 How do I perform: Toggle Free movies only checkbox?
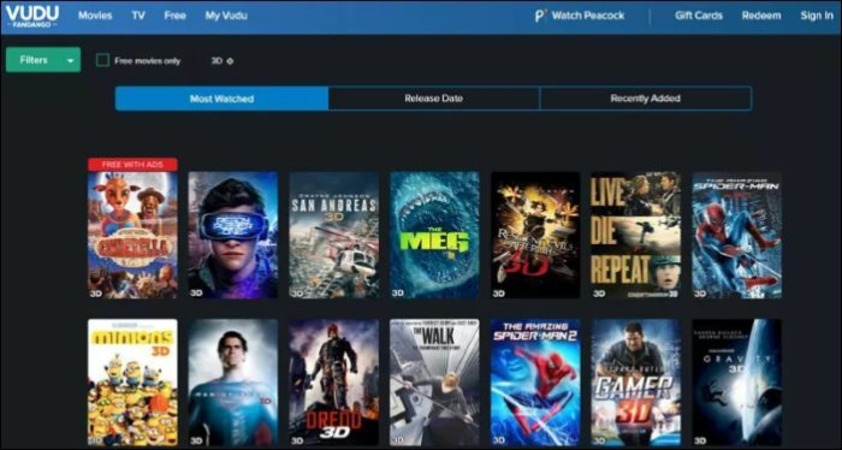[x=103, y=60]
